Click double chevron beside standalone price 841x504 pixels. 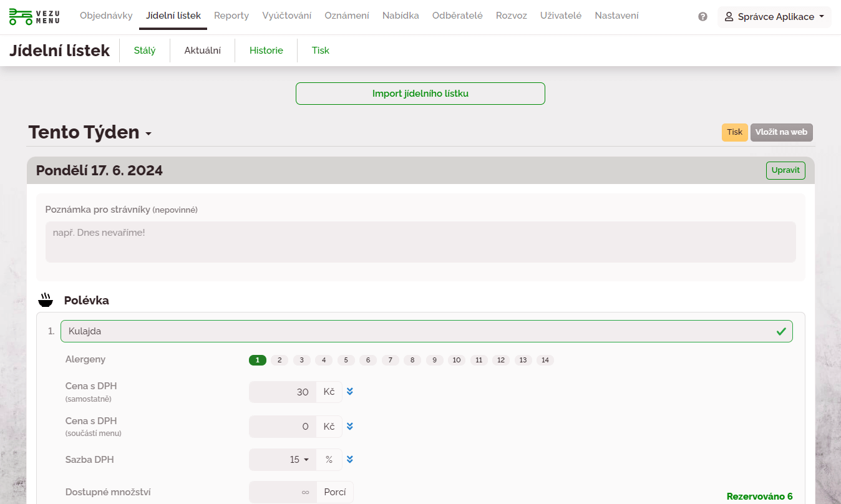[350, 392]
